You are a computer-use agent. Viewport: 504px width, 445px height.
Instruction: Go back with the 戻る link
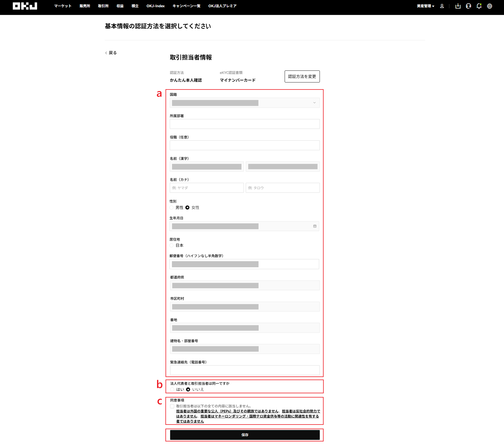[x=111, y=53]
